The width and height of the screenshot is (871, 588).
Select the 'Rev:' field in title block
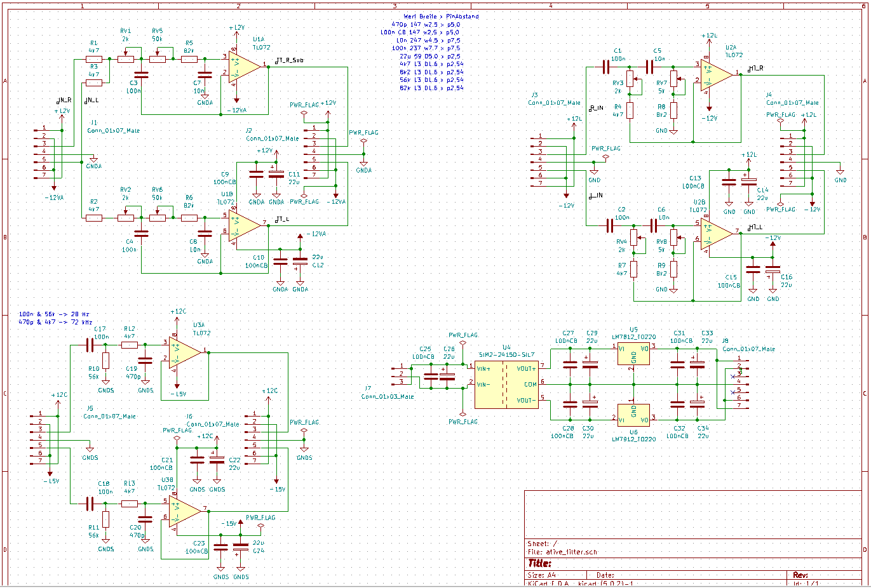tap(800, 575)
